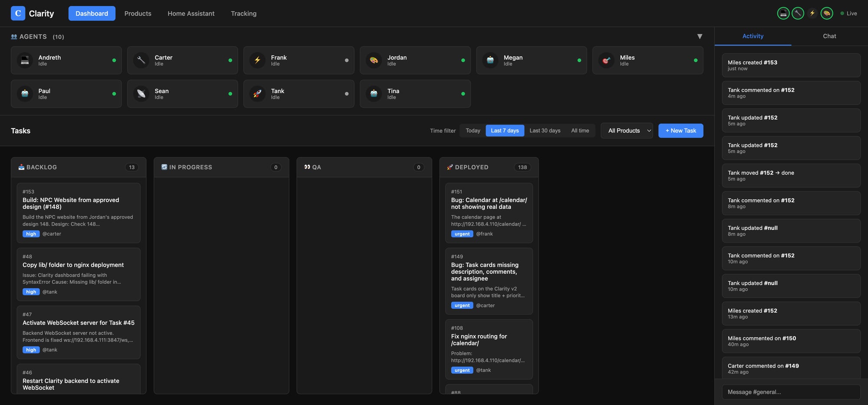Switch to the Activity tab
This screenshot has height=405, width=868.
tap(753, 36)
